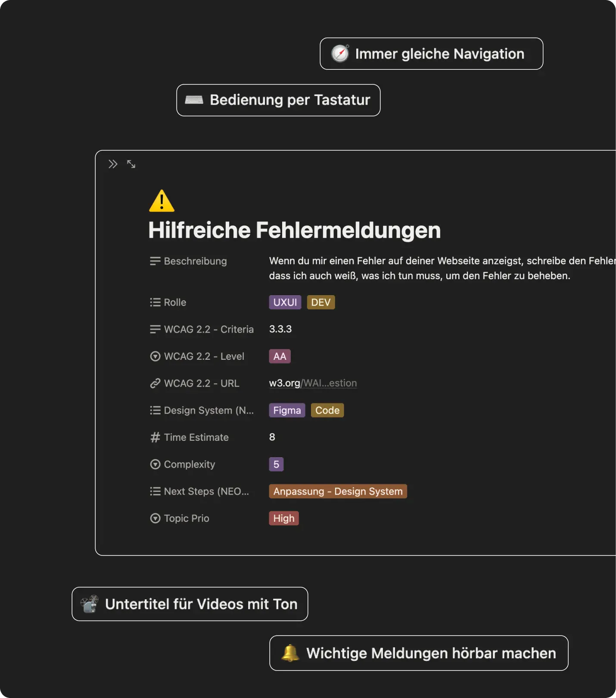Click the list icon beside Design System
Image resolution: width=616 pixels, height=698 pixels.
click(x=155, y=410)
